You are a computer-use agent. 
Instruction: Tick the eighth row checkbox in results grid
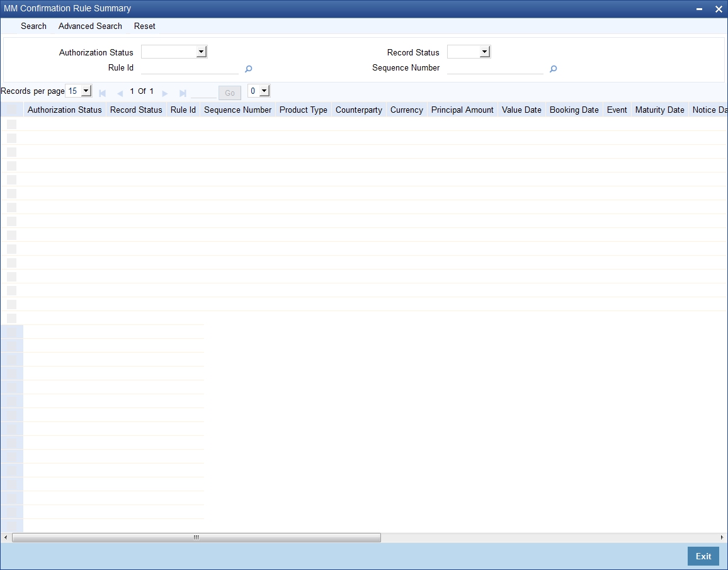[11, 222]
